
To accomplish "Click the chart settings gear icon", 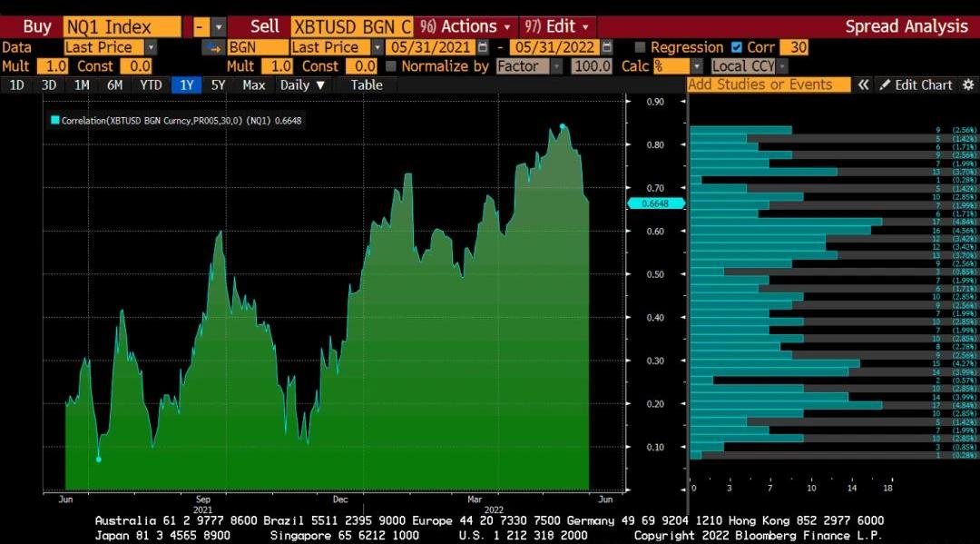I will point(968,84).
